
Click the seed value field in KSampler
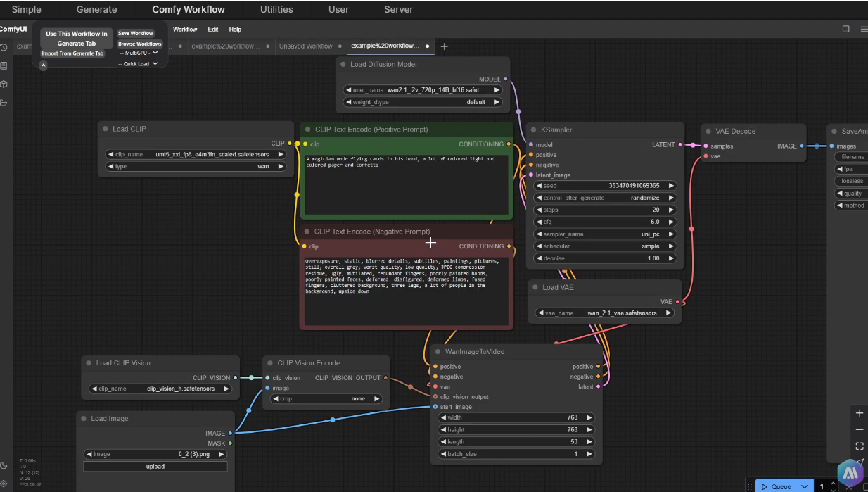click(606, 186)
